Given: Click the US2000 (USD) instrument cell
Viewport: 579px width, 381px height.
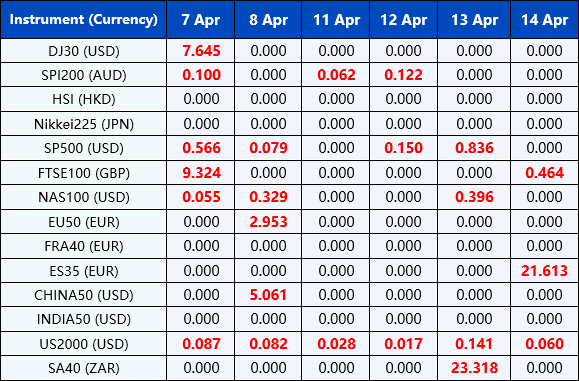Looking at the screenshot, I should click(84, 344).
